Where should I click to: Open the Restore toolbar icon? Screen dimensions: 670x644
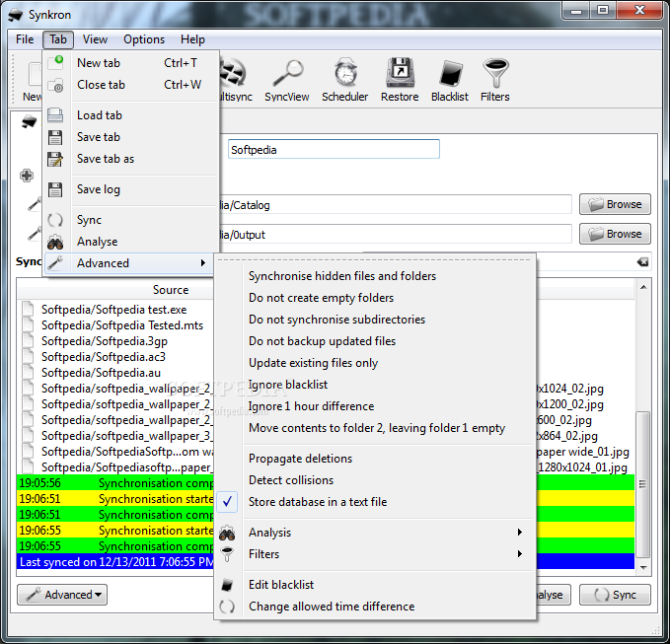(400, 72)
